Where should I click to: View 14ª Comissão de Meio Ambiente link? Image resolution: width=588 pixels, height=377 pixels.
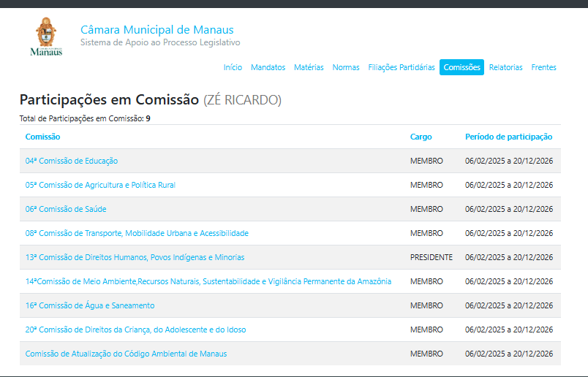(208, 281)
